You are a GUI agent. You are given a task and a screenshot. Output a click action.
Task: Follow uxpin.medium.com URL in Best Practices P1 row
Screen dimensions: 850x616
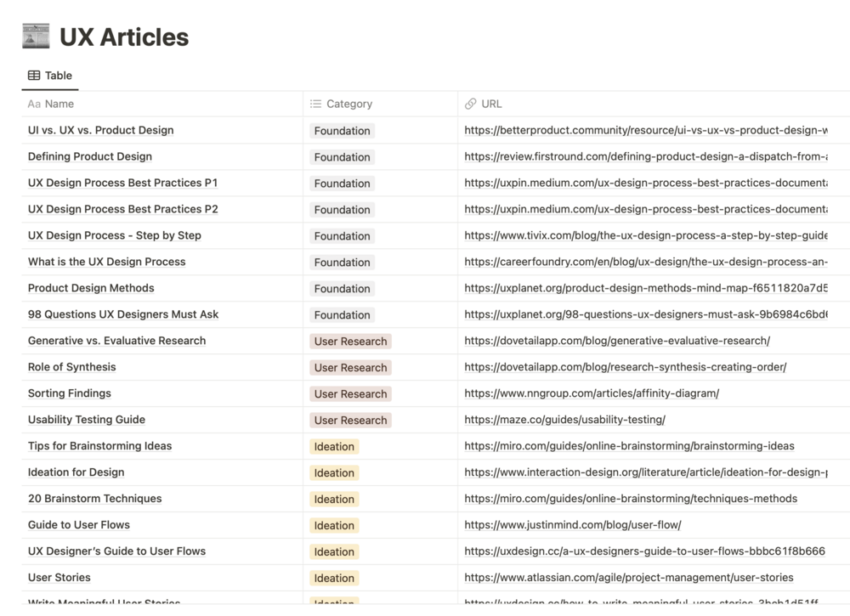tap(646, 183)
